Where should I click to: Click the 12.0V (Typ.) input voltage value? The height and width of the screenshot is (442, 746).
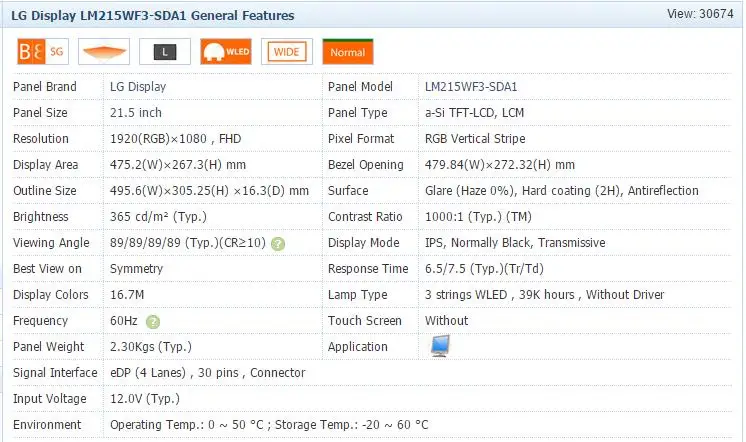145,399
